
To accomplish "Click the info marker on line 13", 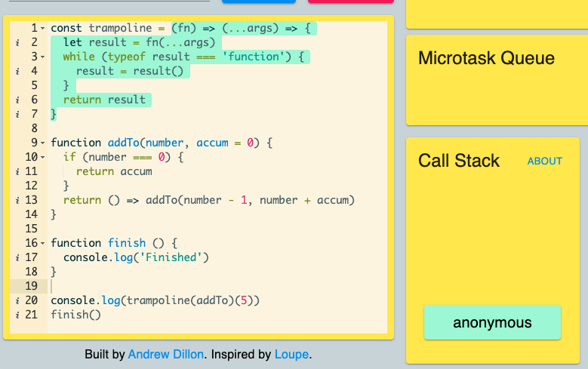I will (x=17, y=200).
